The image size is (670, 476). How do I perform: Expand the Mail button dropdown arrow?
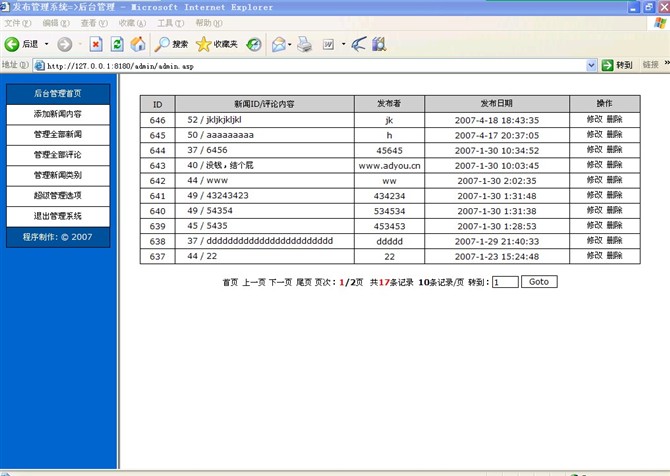[290, 44]
